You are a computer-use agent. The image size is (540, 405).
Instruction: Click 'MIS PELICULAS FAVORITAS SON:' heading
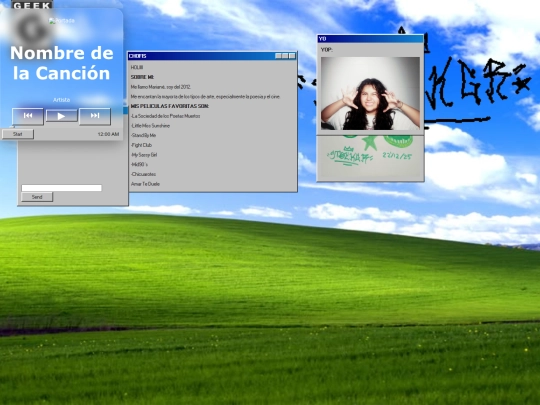pyautogui.click(x=170, y=106)
